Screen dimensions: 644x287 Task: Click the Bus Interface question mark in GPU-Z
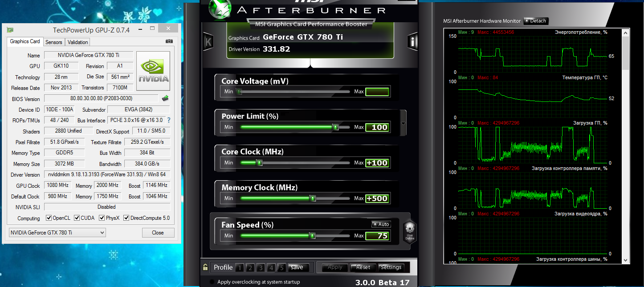(169, 120)
